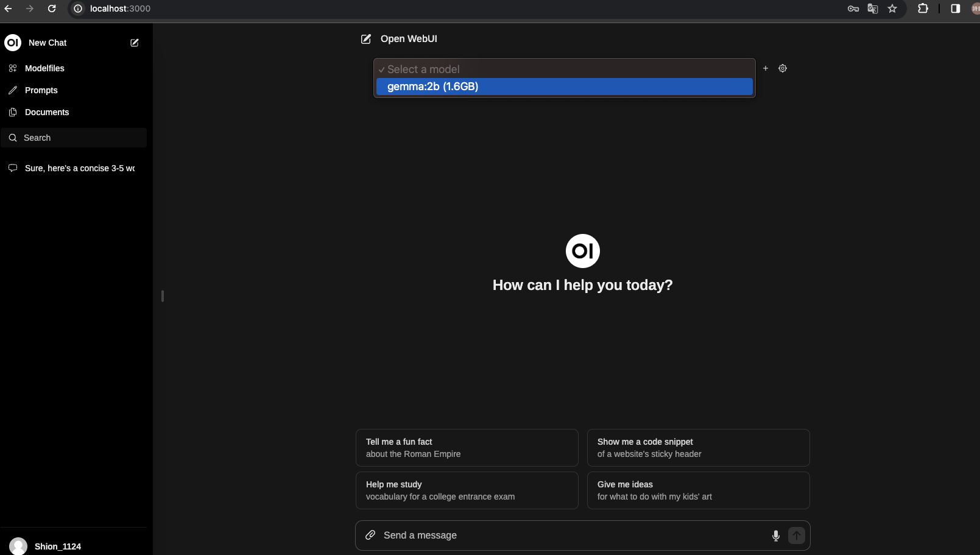The width and height of the screenshot is (980, 555).
Task: Click the Open WebUI logo in the sidebar
Action: [x=12, y=43]
